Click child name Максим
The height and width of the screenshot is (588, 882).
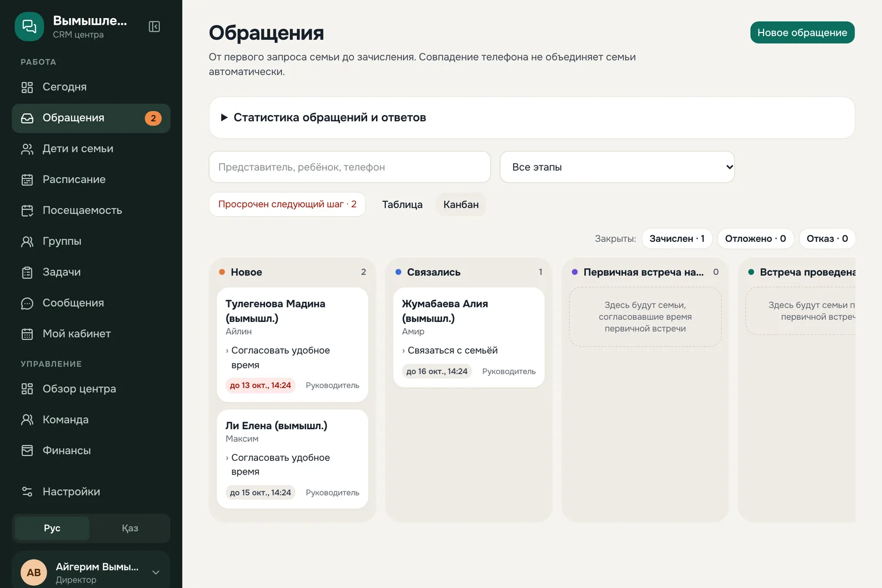[242, 439]
